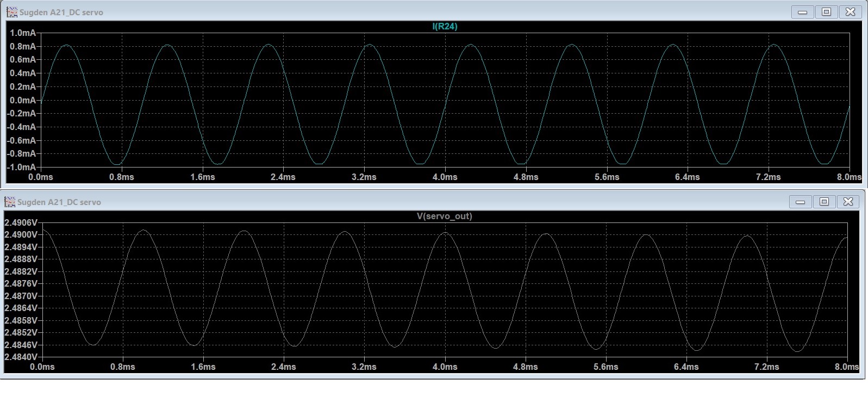Click the 2.4840V label on bottom plot axis
Image resolution: width=868 pixels, height=409 pixels.
click(21, 357)
